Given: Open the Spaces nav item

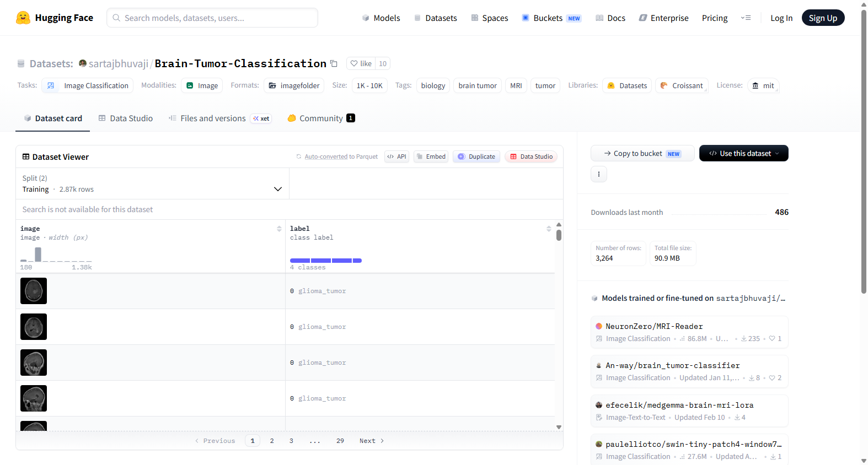Looking at the screenshot, I should click(490, 18).
